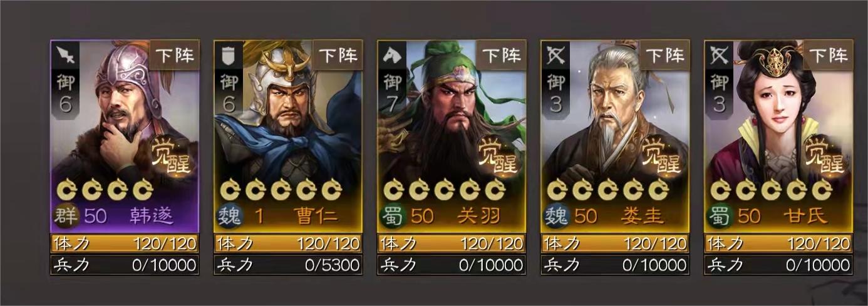Screen dimensions: 868x306
Task: Click 下阵 on 甘氏's card
Action: coord(828,54)
